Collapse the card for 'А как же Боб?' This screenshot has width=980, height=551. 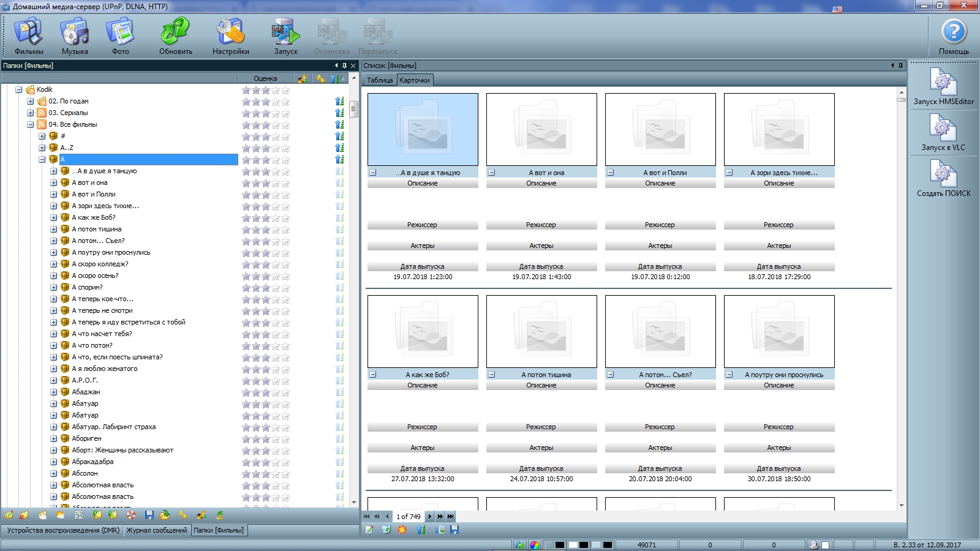coord(372,375)
